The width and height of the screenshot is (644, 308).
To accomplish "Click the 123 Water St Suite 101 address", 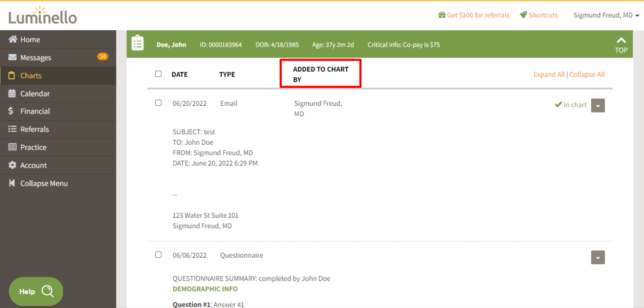I will point(206,215).
